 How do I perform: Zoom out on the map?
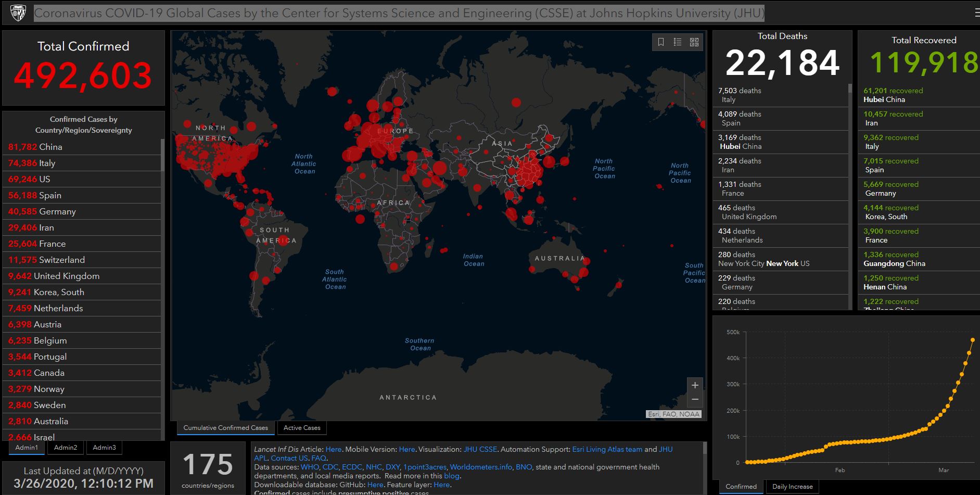[695, 400]
